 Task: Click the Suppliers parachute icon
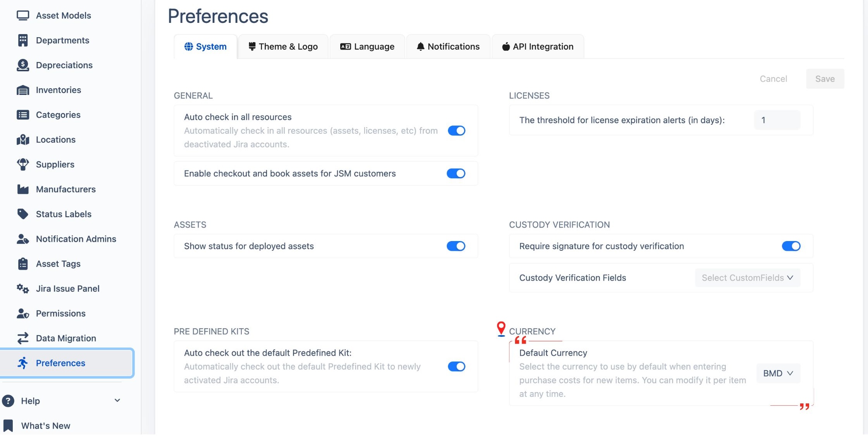click(23, 164)
